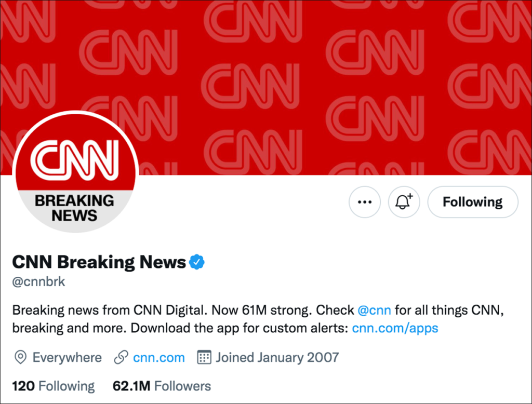Open the @cnn mention link
This screenshot has height=404, width=532.
[x=374, y=311]
